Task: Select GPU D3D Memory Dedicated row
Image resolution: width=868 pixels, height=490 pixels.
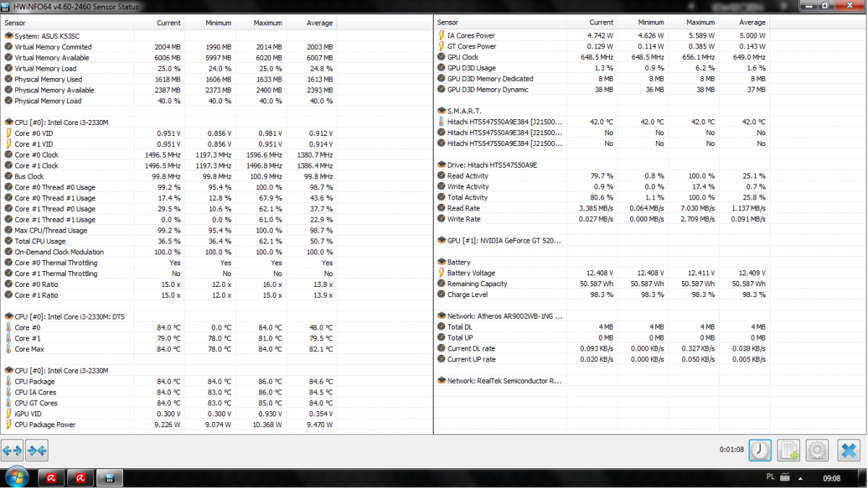Action: pyautogui.click(x=602, y=79)
